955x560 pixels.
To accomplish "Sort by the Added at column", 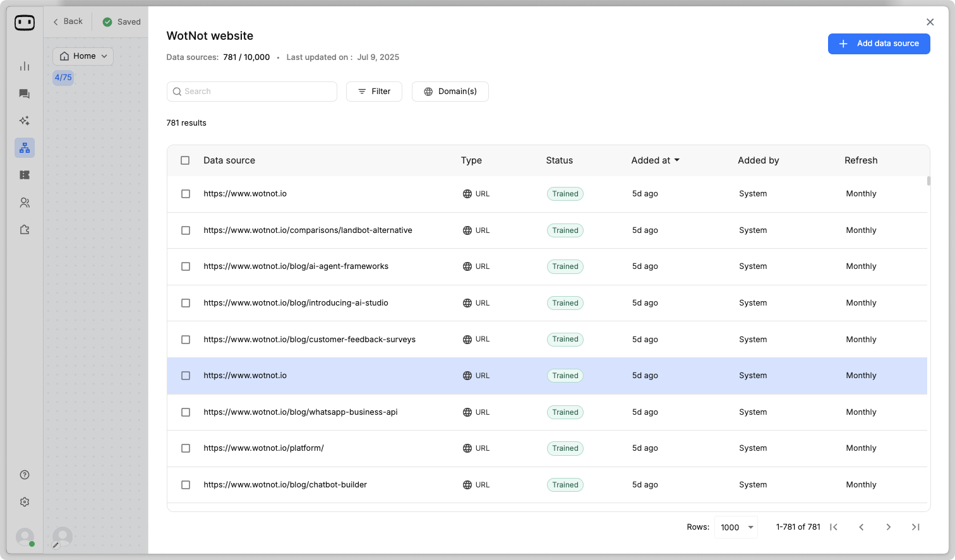I will point(655,160).
